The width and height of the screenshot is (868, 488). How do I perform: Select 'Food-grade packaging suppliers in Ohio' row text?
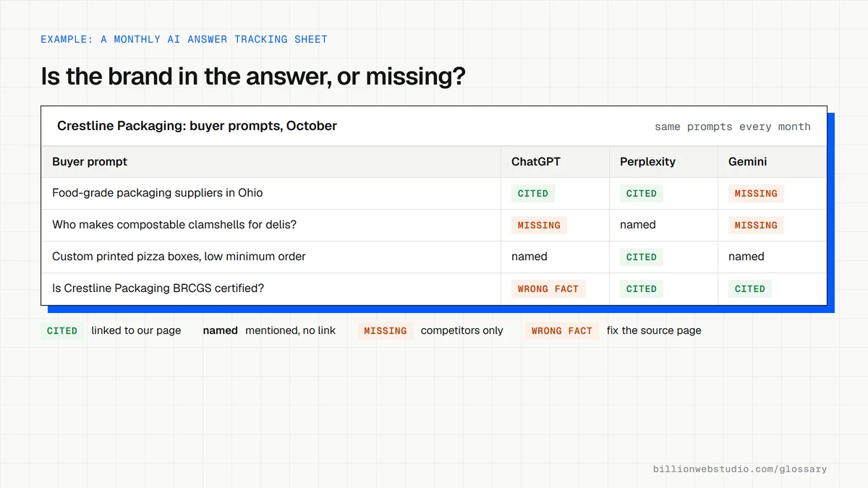coord(158,193)
